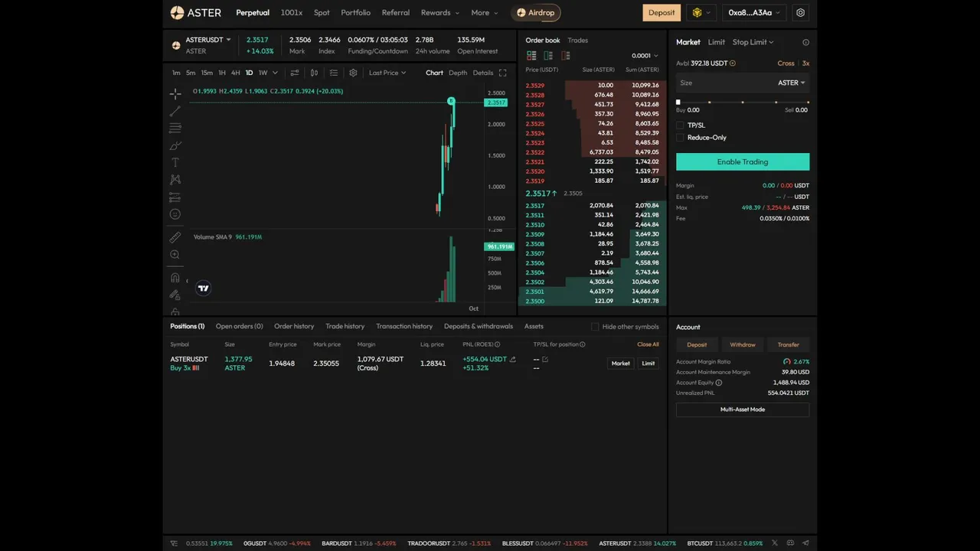The width and height of the screenshot is (980, 551).
Task: Click add-funds plus icon beside Avbl balance
Action: (x=733, y=64)
